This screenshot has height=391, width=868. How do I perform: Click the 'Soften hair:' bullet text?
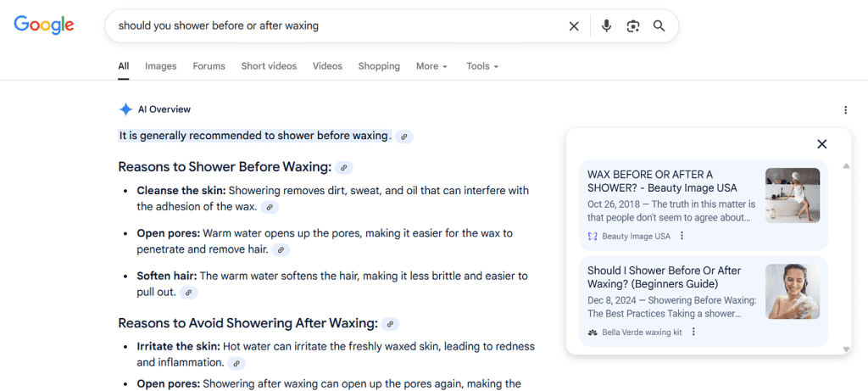[167, 276]
